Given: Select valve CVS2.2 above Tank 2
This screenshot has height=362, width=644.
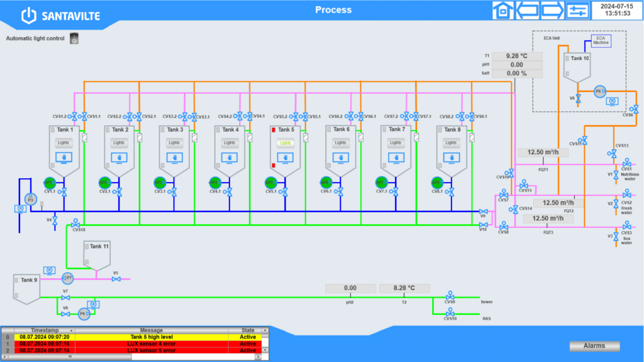Looking at the screenshot, I should coord(130,117).
